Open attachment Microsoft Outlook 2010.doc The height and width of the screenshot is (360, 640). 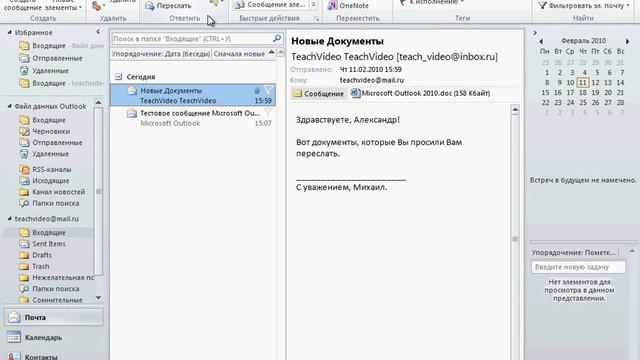[420, 93]
